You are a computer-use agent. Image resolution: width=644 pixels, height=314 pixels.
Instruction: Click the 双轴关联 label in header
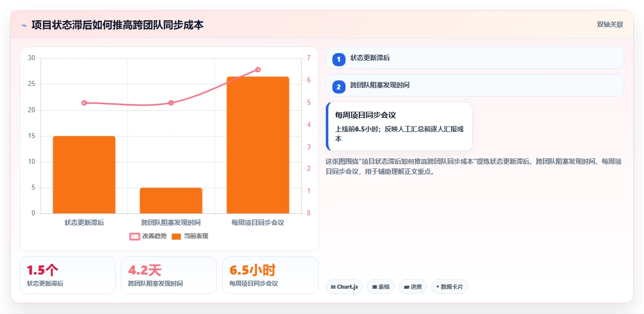pyautogui.click(x=610, y=25)
